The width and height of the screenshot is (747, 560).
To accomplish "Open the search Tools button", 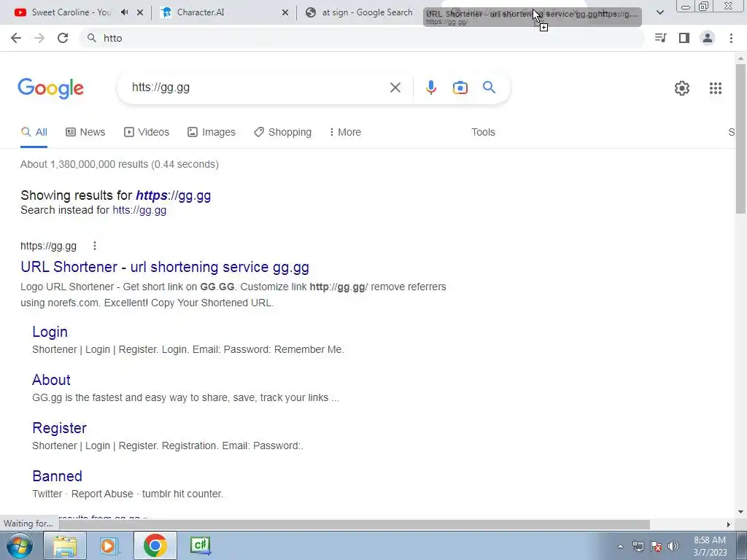I will [x=483, y=133].
